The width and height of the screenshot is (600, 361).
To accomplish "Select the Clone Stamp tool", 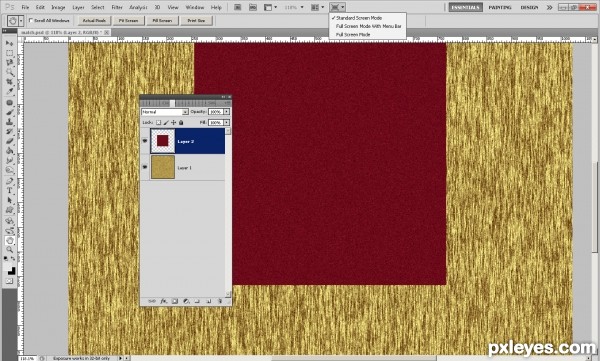I will (x=10, y=122).
